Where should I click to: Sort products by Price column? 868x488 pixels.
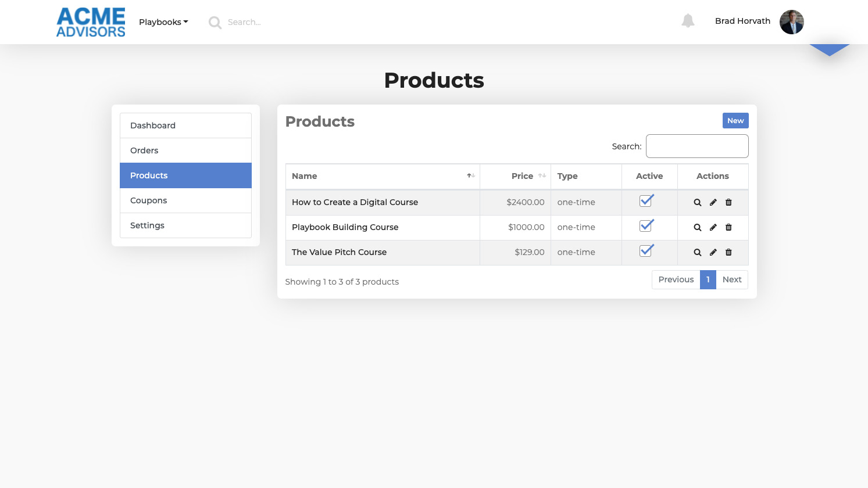point(522,176)
